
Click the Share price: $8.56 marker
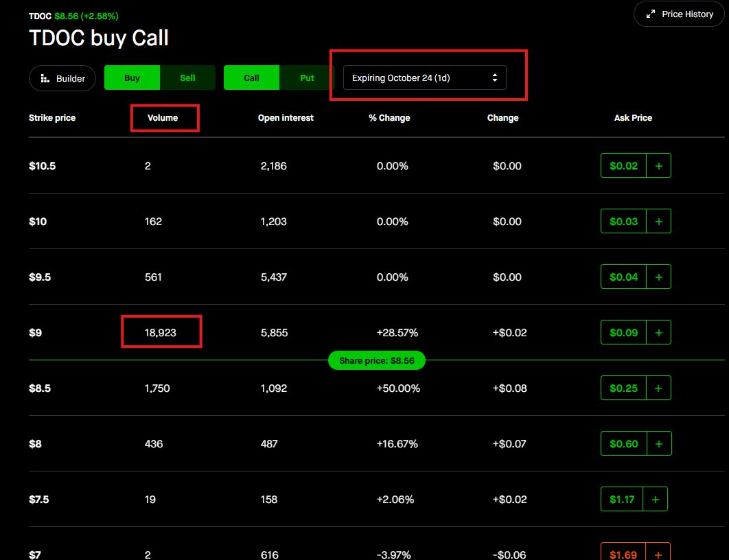377,360
